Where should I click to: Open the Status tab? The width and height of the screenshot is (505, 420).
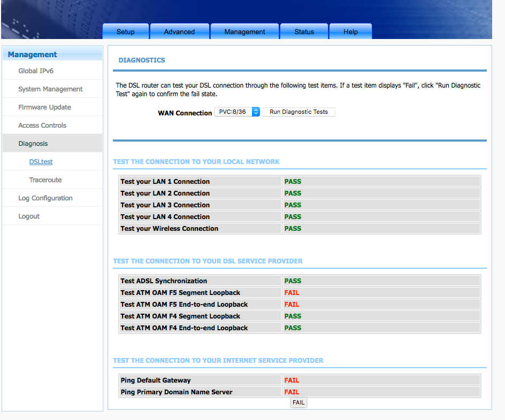304,32
